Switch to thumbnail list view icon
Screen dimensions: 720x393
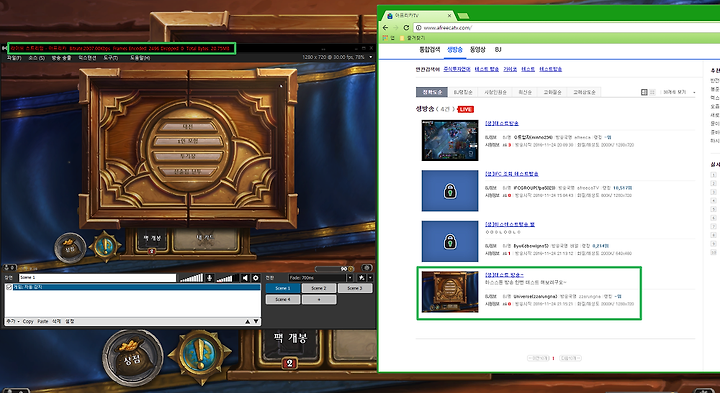point(644,92)
